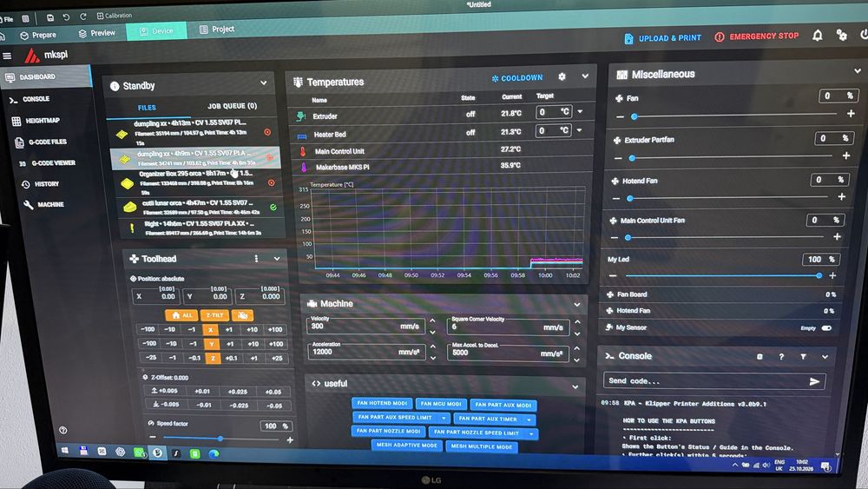This screenshot has width=868, height=489.
Task: Open the File menu
Action: 7,19
